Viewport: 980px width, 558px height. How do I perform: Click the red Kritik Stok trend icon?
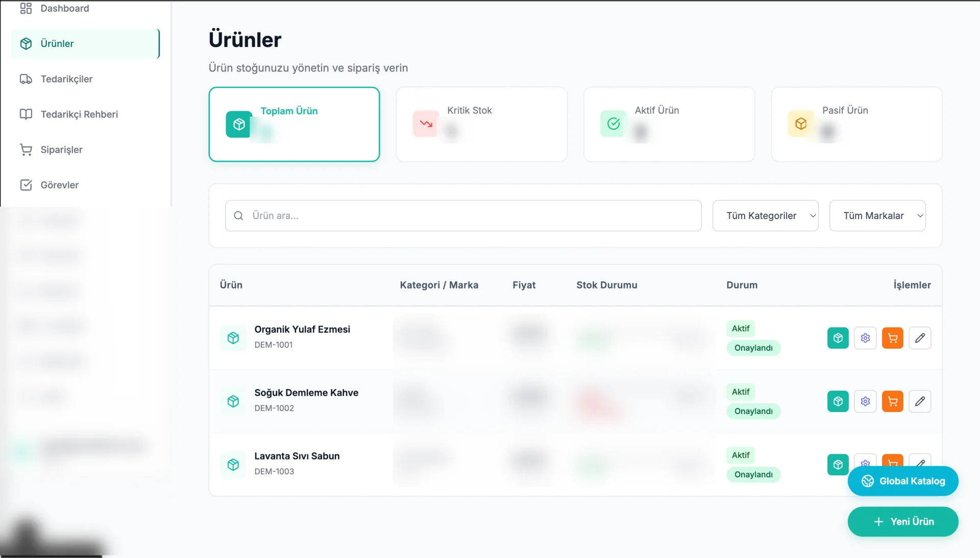coord(426,124)
